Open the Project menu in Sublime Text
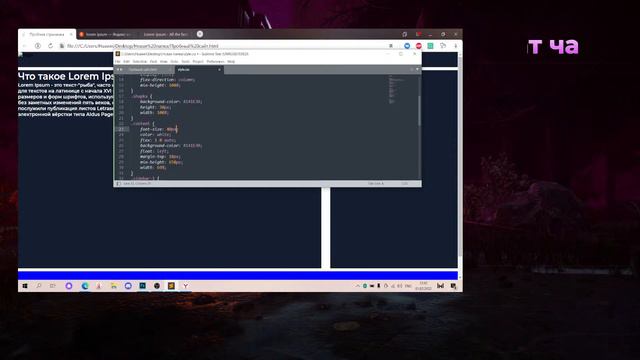The image size is (640, 360). click(x=198, y=62)
